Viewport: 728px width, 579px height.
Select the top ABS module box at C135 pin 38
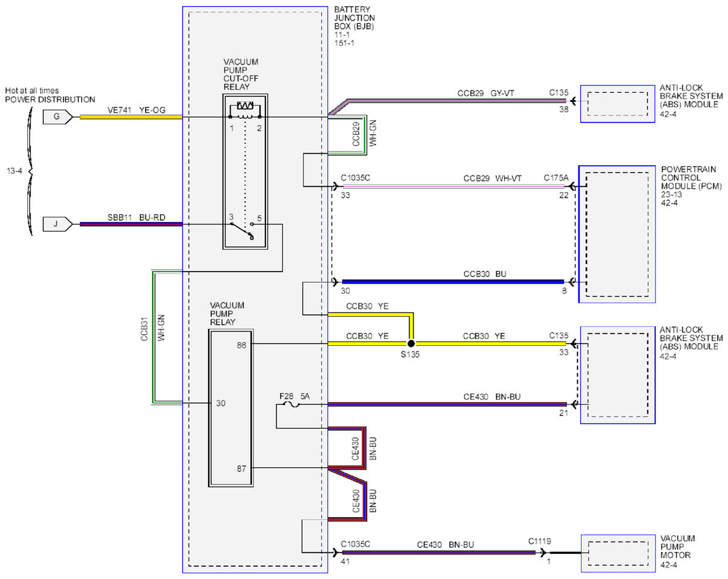(618, 104)
